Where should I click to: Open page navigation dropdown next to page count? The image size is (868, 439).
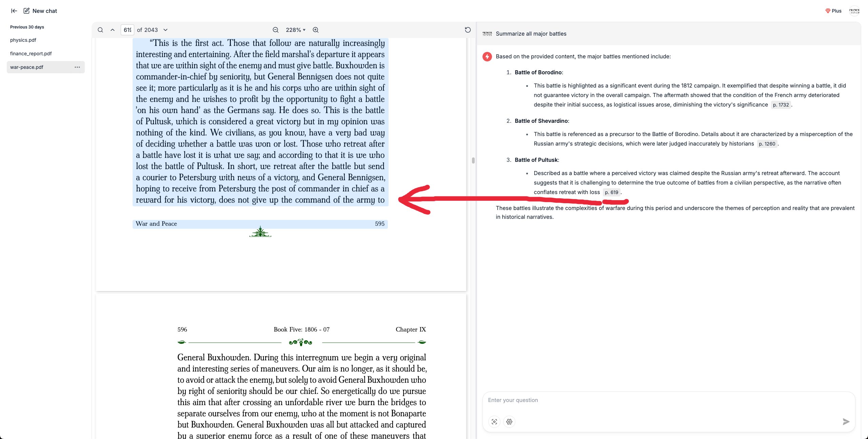(x=165, y=30)
